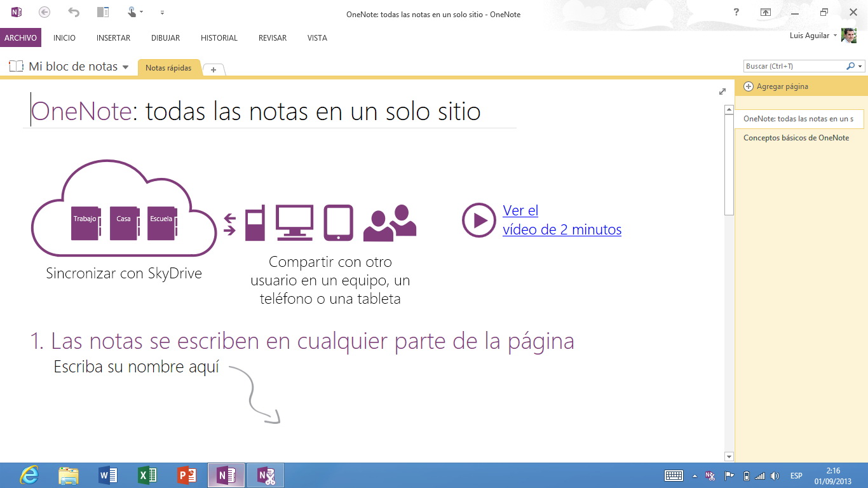Click the vertical scrollbar down arrow

pyautogui.click(x=729, y=456)
